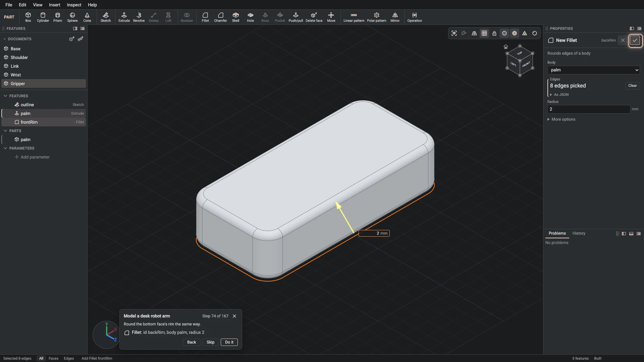Viewport: 644px width, 362px height.
Task: Toggle the lock icon in viewport toolbar
Action: pos(494,33)
